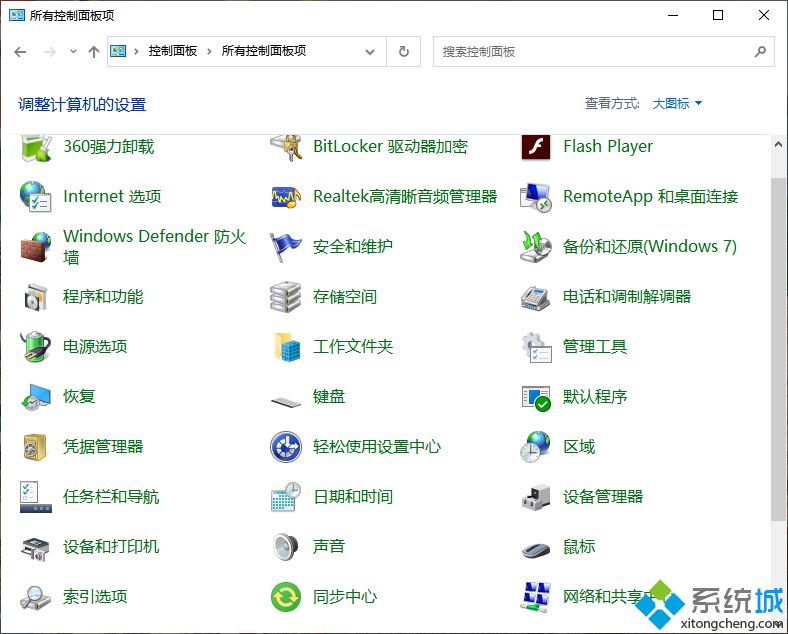The height and width of the screenshot is (634, 788).
Task: Open 鼠标 mouse icon
Action: pyautogui.click(x=536, y=550)
